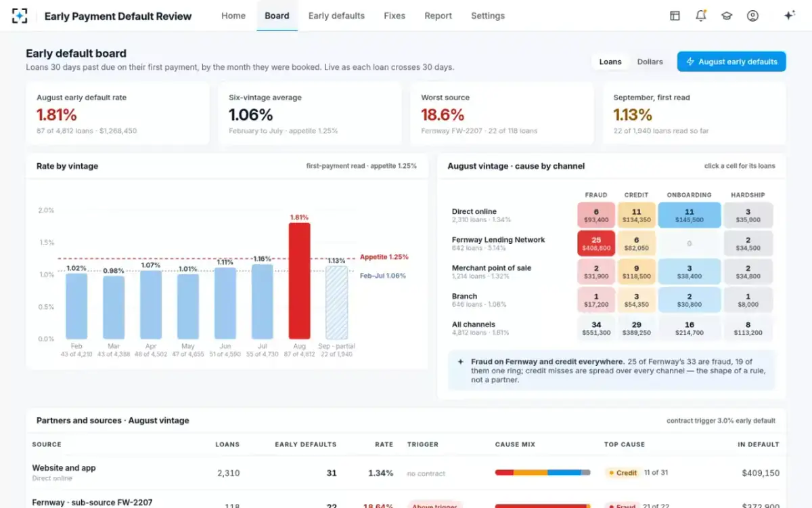Screen dimensions: 812x508
Task: Click the Branch Hardship cell
Action: coord(748,301)
